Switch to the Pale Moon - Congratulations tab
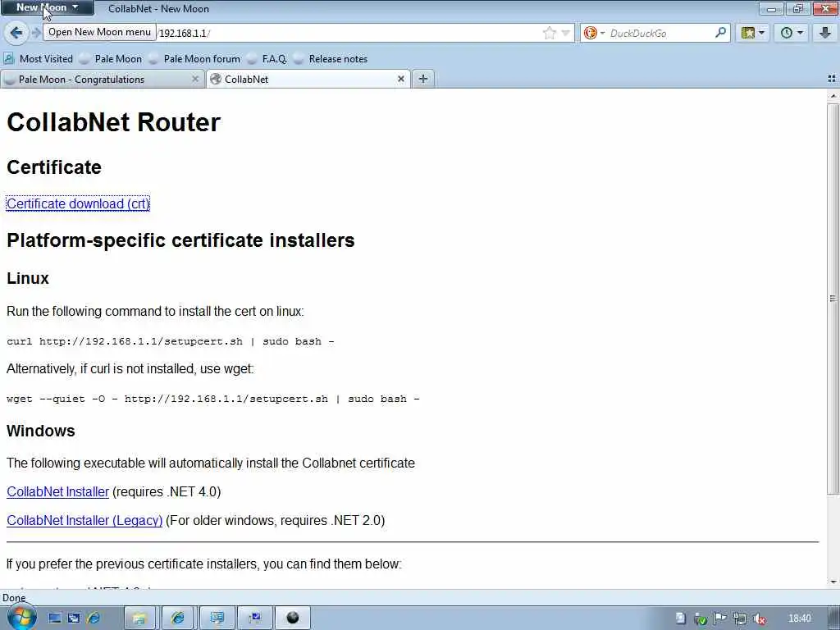 [x=97, y=80]
